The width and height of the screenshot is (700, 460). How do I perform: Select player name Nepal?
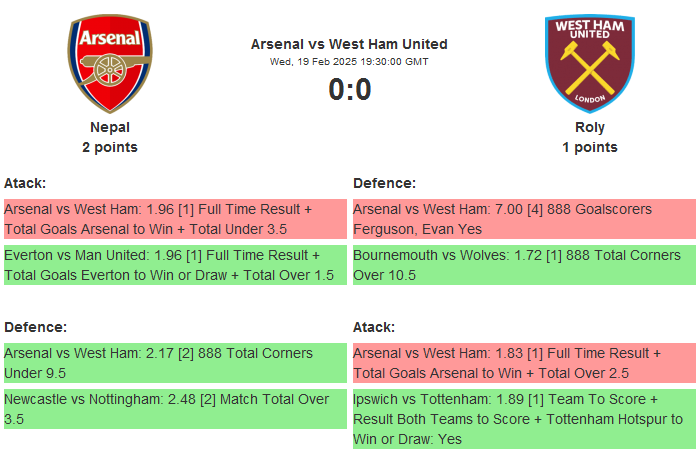110,127
